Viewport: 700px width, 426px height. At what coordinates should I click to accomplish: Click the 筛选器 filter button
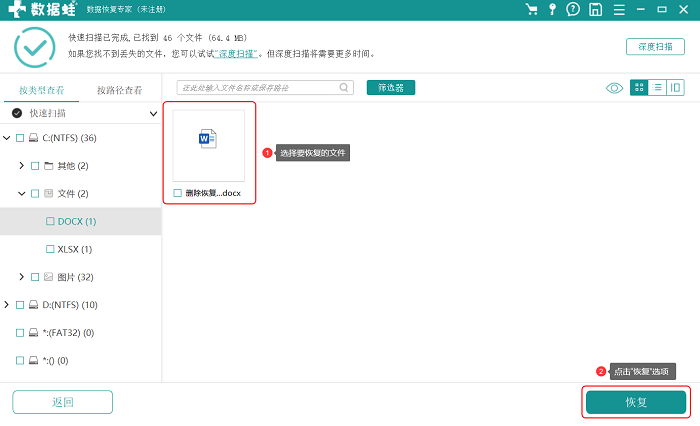click(391, 88)
